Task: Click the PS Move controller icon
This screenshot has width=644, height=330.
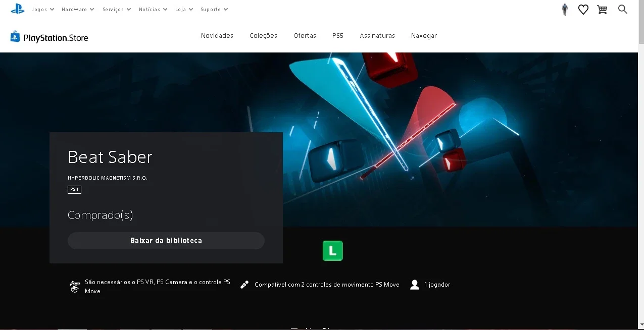Action: click(244, 285)
